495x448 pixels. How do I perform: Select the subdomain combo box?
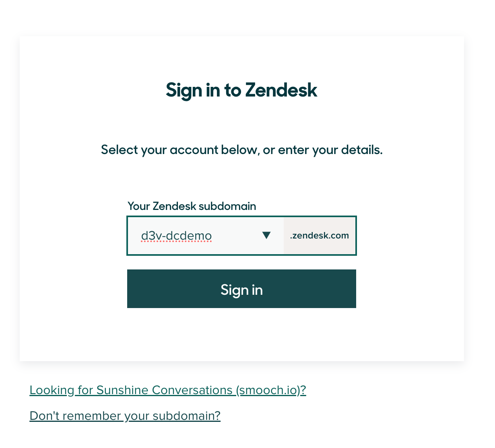pos(205,236)
